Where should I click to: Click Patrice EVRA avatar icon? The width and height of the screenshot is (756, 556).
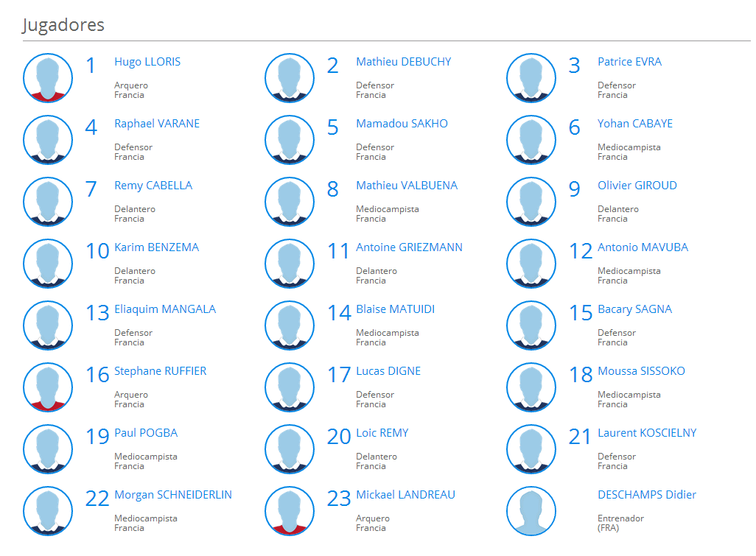[531, 78]
